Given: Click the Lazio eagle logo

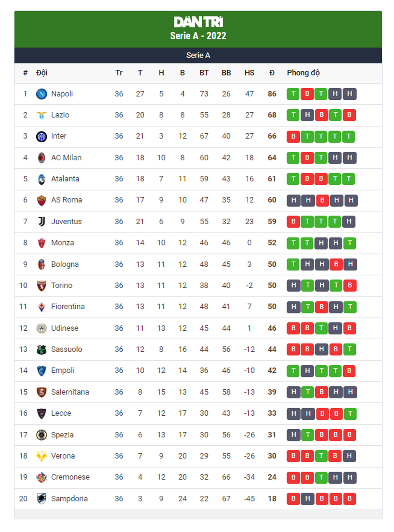Looking at the screenshot, I should point(41,115).
